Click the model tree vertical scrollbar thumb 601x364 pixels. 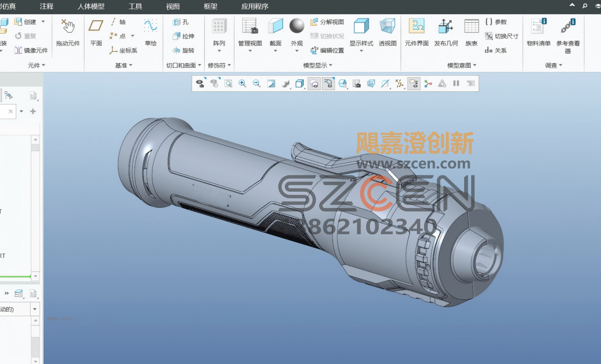(x=35, y=147)
